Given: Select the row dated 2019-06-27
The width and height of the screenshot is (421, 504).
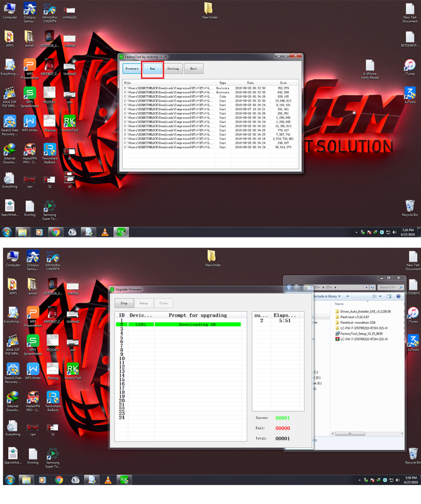Looking at the screenshot, I should [210, 109].
